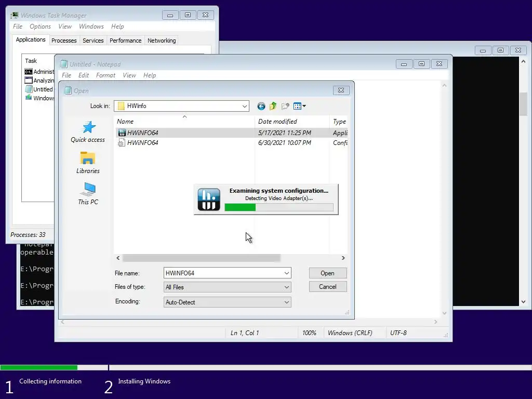Select Applications tab in Task Manager
Viewport: 532px width, 399px height.
click(x=31, y=39)
